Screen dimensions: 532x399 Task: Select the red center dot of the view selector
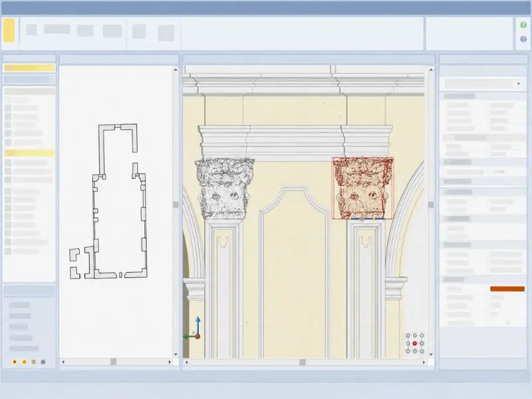pos(414,343)
